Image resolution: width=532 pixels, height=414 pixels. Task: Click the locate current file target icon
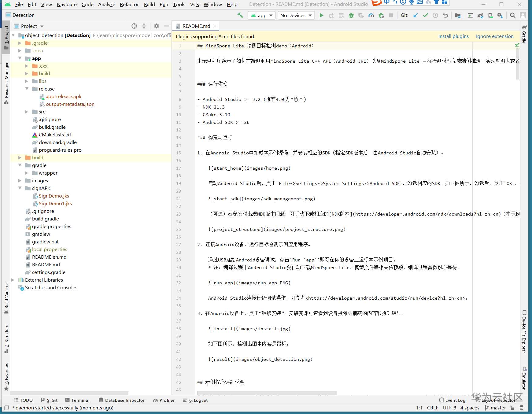tap(134, 26)
